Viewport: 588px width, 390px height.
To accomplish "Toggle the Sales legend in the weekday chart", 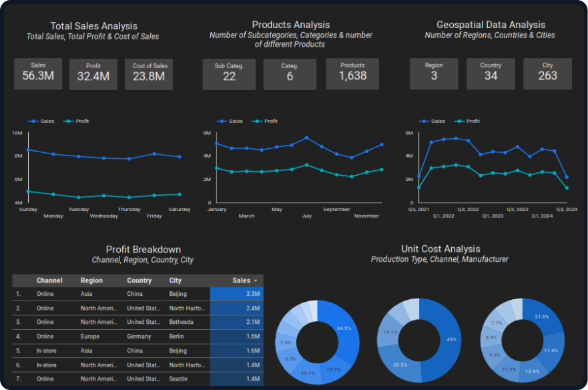I will [42, 122].
